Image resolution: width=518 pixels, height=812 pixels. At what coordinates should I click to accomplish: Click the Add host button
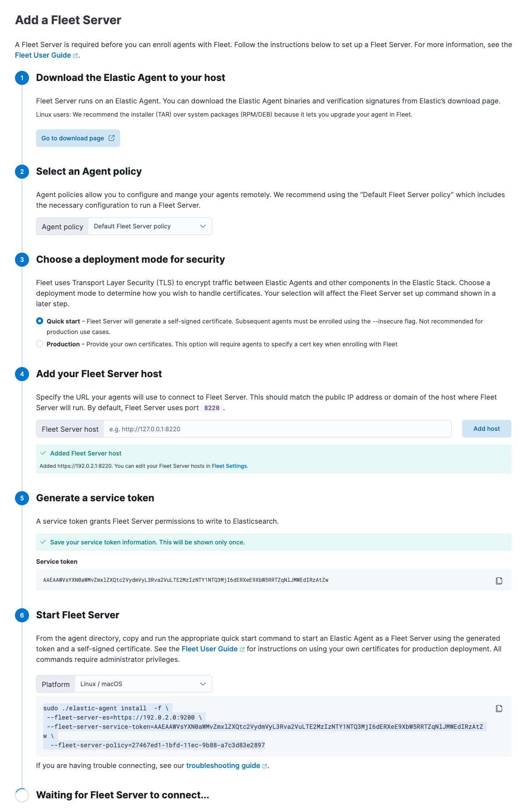tap(486, 428)
